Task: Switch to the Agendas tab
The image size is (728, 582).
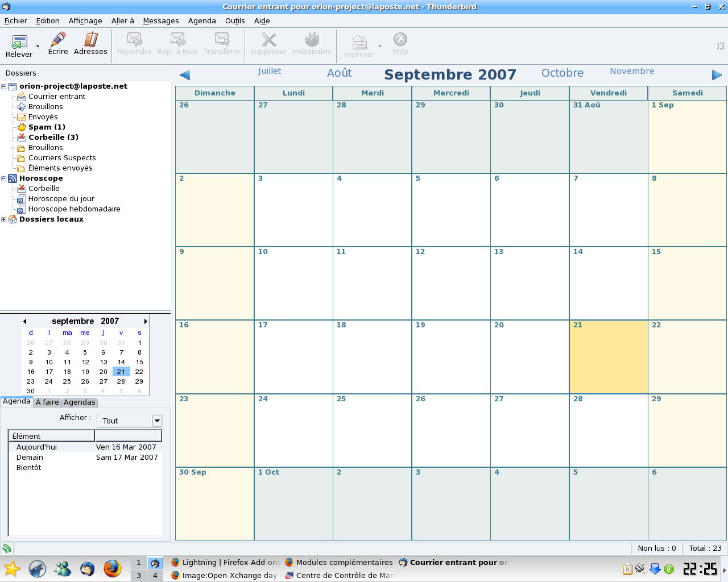Action: pyautogui.click(x=80, y=402)
